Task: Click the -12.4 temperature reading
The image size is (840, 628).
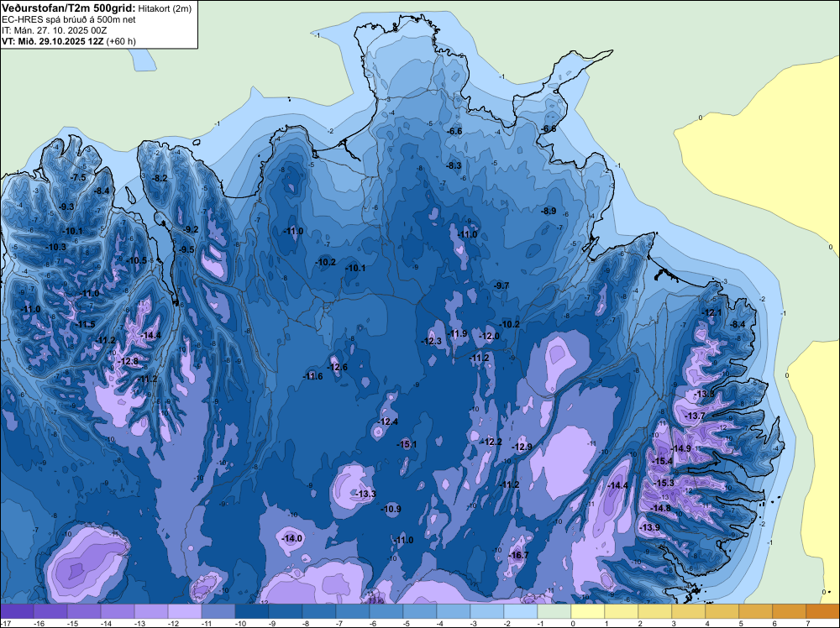Action: point(388,421)
